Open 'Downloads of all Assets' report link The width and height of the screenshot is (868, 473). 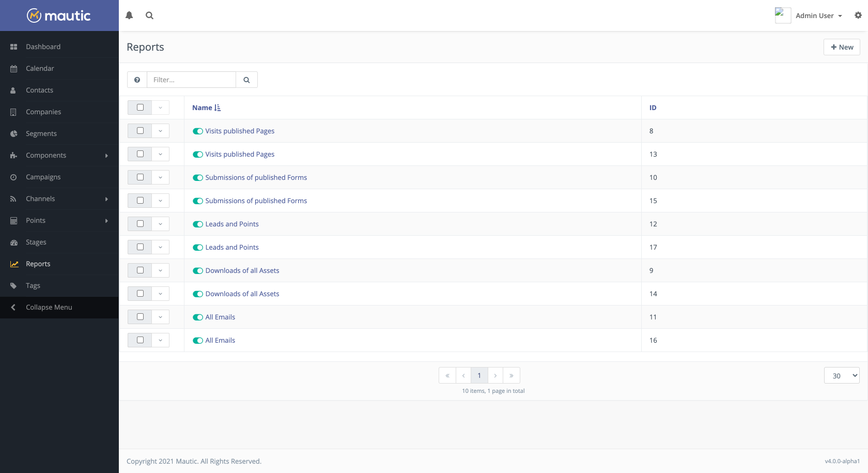(242, 270)
